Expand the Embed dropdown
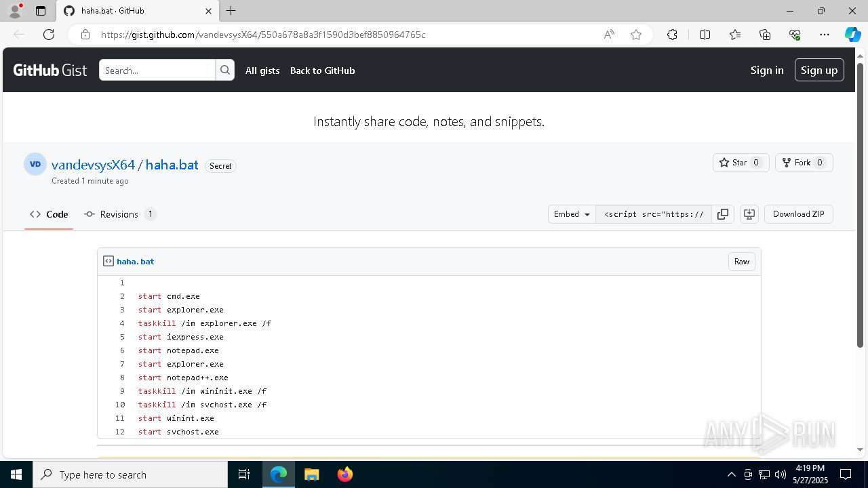Viewport: 868px width, 488px height. point(572,214)
